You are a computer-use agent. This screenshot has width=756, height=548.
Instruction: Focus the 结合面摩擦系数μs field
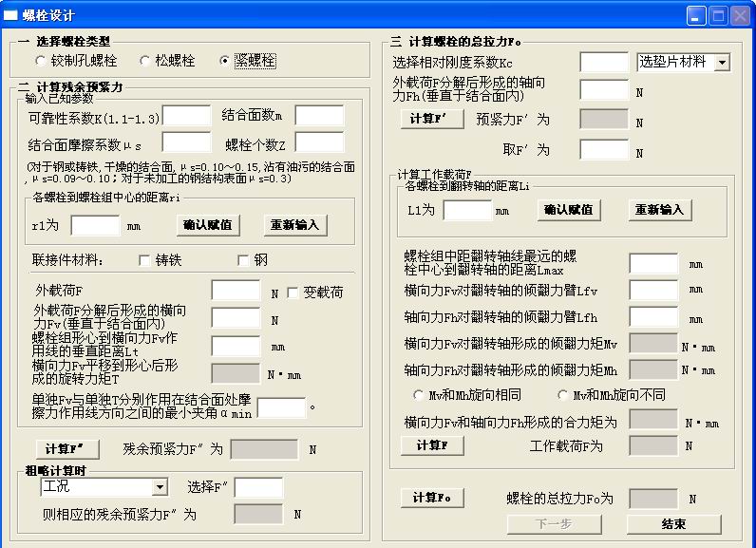pyautogui.click(x=186, y=142)
